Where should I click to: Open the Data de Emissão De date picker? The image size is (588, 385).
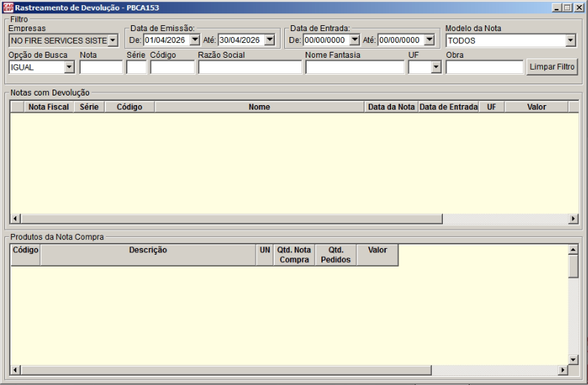(x=195, y=40)
